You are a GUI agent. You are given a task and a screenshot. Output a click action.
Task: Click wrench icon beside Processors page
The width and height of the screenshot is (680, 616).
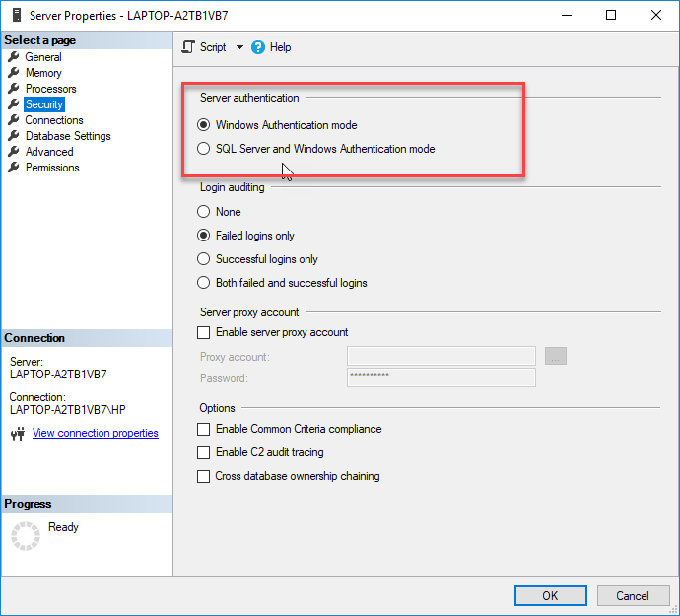click(x=14, y=89)
